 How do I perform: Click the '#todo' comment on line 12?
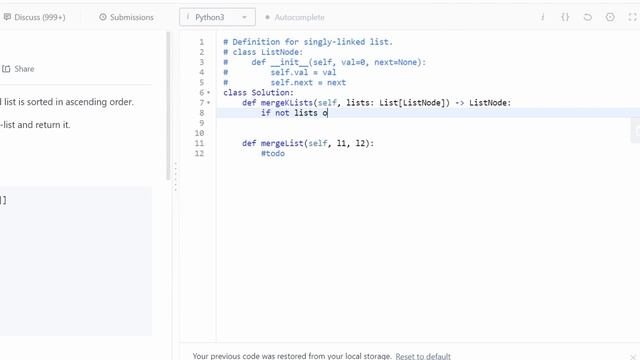click(x=273, y=153)
